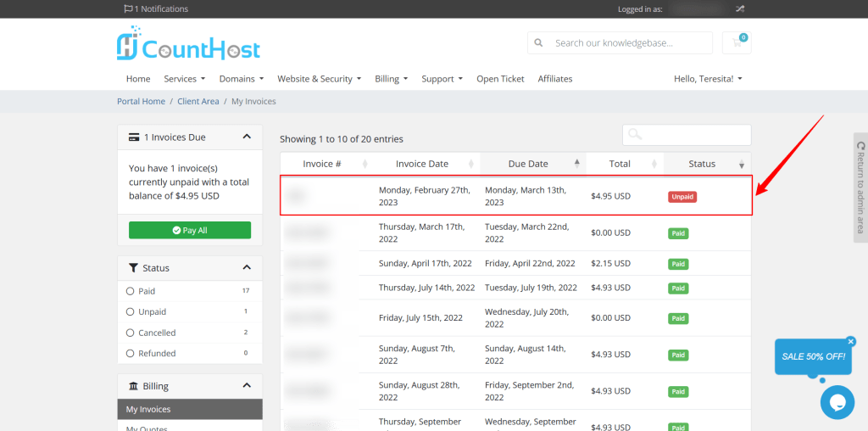Open the notifications flag icon
Screen dimensions: 868x431
point(129,8)
